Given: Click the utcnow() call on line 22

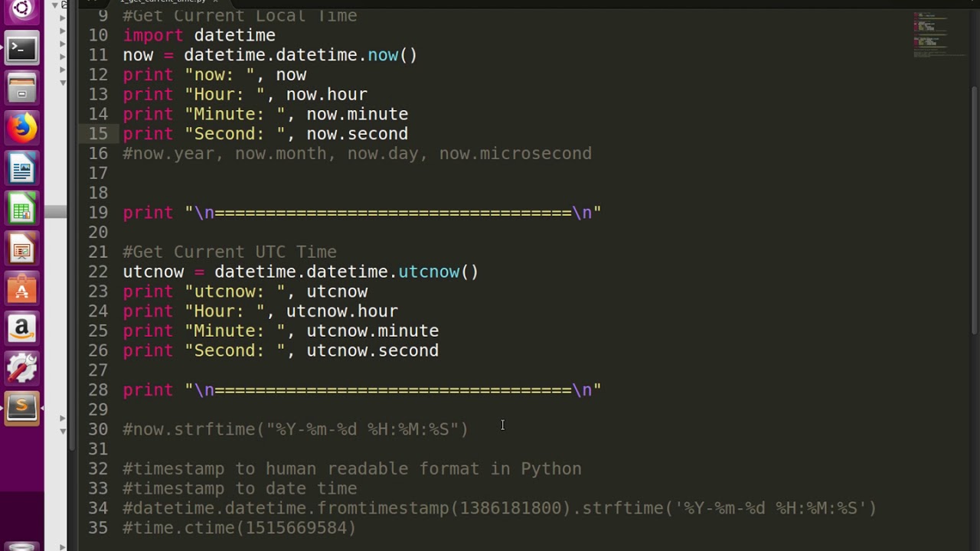Looking at the screenshot, I should point(438,272).
